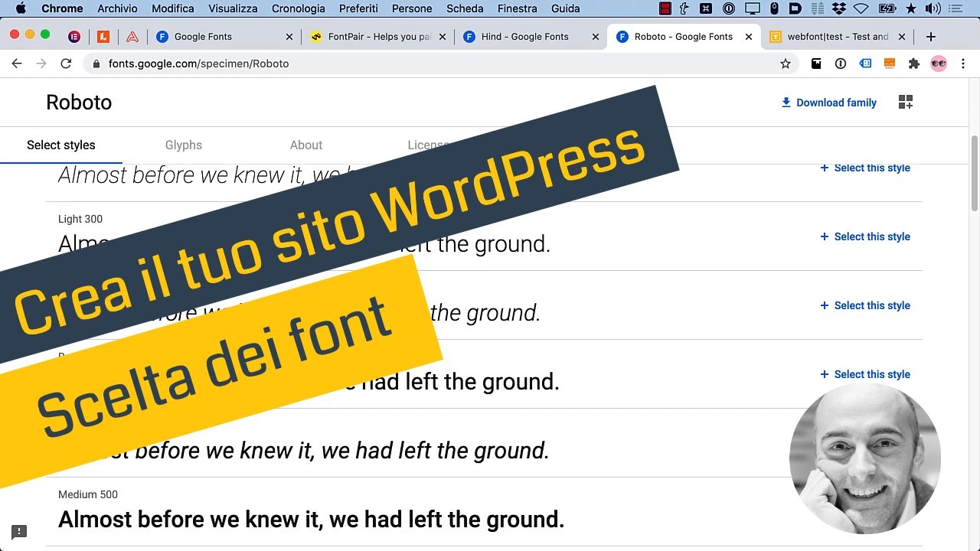The height and width of the screenshot is (551, 980).
Task: Close the Google Fonts tab
Action: (x=289, y=37)
